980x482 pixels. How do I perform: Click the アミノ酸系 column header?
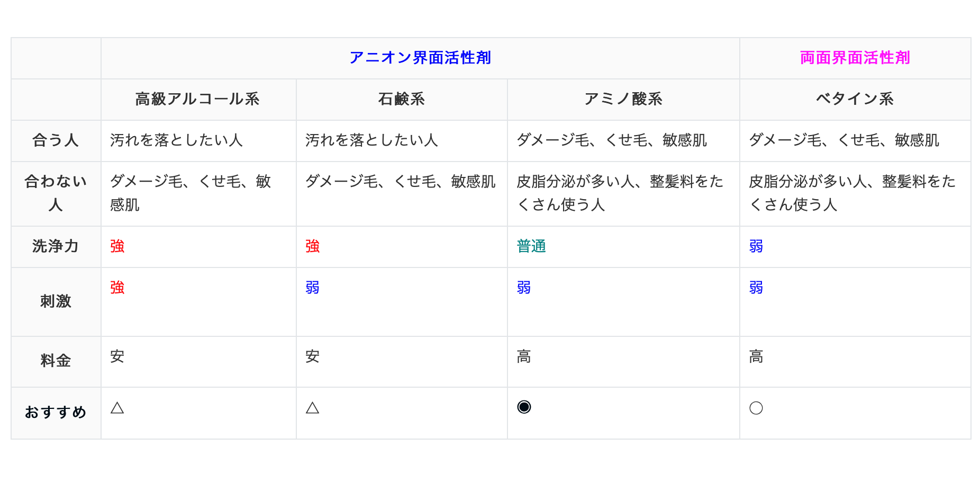tap(623, 99)
